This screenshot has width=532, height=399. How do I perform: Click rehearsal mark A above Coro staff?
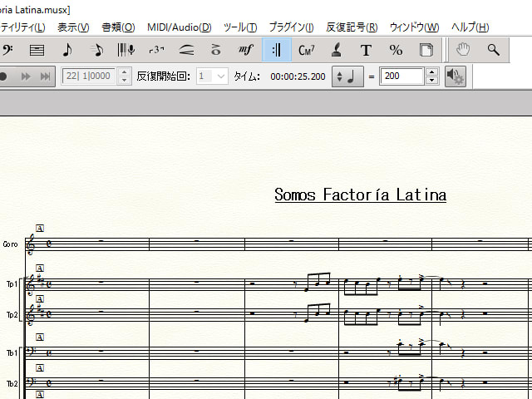tap(40, 229)
